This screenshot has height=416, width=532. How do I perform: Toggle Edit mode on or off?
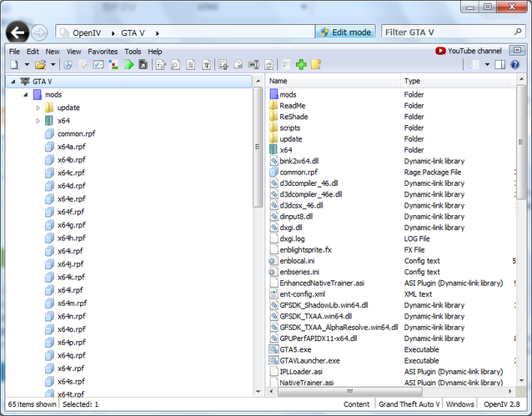coord(345,33)
